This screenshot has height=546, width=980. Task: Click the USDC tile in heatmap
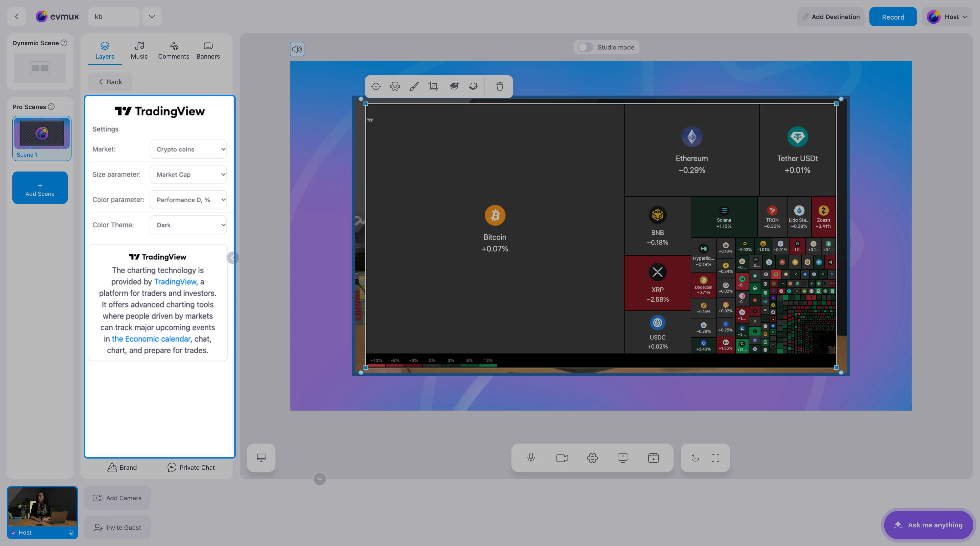coord(657,332)
